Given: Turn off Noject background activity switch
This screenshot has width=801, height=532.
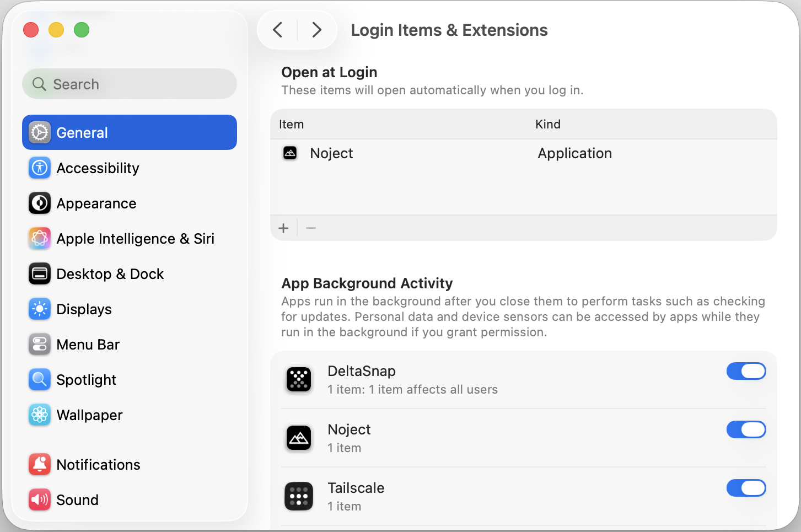Looking at the screenshot, I should pos(746,430).
